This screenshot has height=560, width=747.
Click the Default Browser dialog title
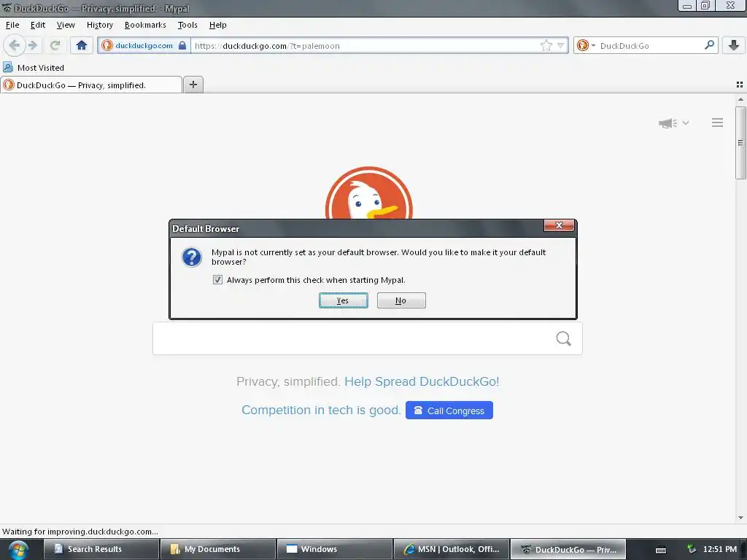[x=206, y=228]
